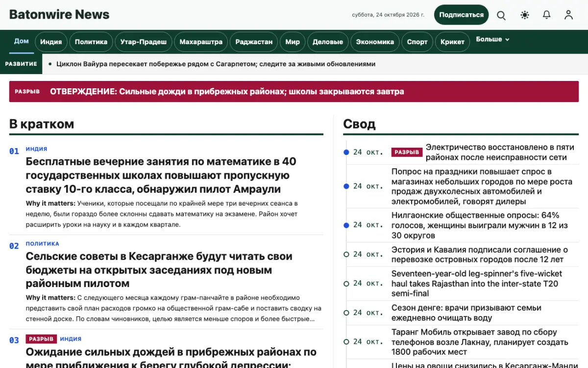This screenshot has width=588, height=368.
Task: Click the ИНДИЯ category label on story 01
Action: (37, 149)
